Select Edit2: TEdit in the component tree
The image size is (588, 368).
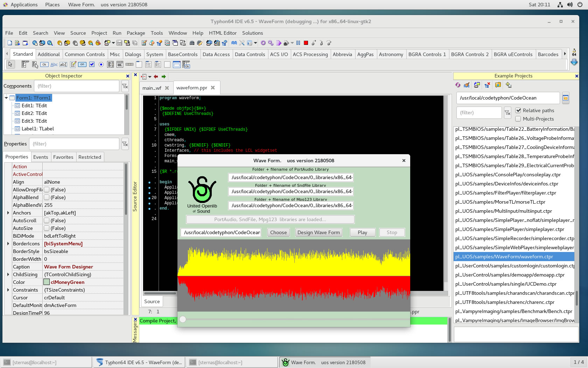coord(34,113)
